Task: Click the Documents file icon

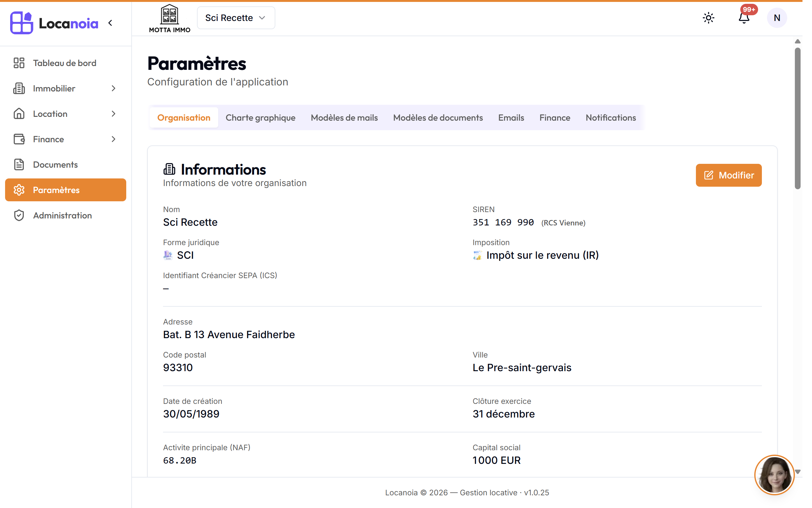Action: tap(19, 164)
